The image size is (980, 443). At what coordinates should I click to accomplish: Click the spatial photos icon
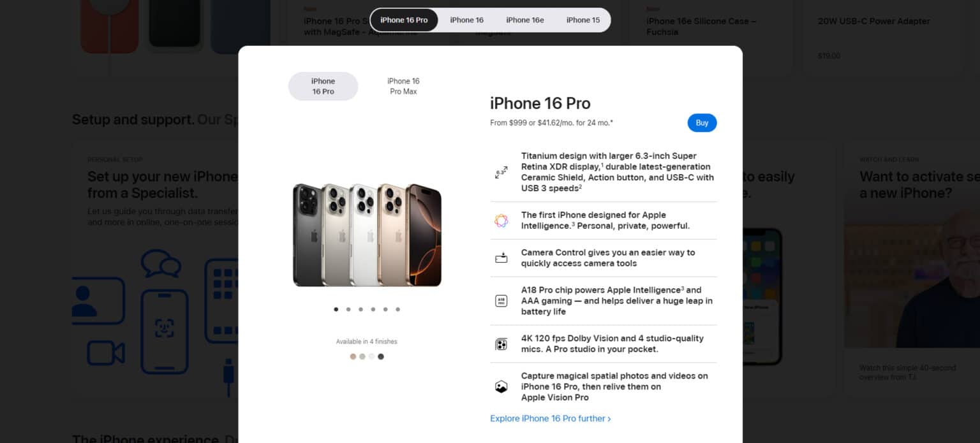pos(501,387)
